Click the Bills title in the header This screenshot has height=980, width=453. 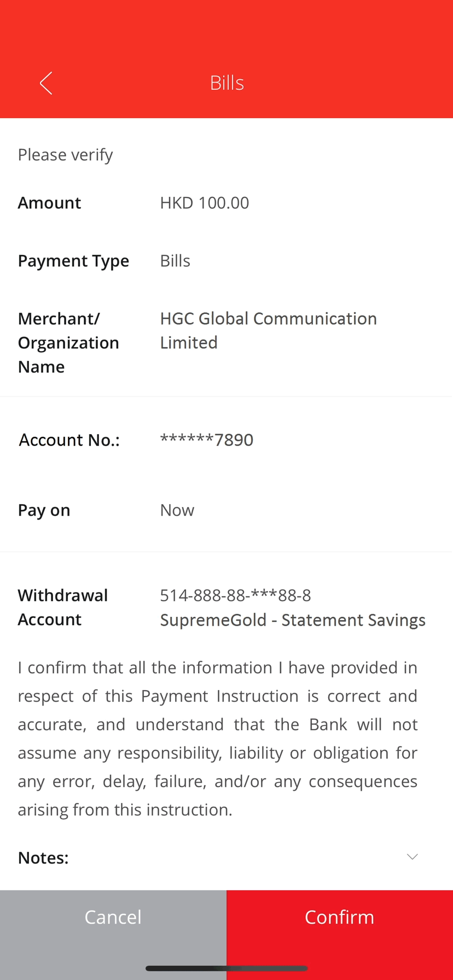pos(226,82)
